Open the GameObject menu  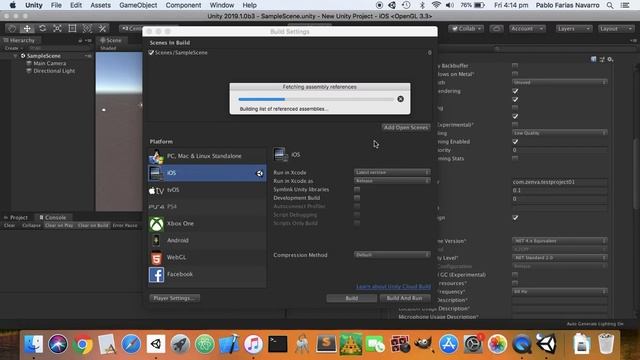tap(138, 5)
